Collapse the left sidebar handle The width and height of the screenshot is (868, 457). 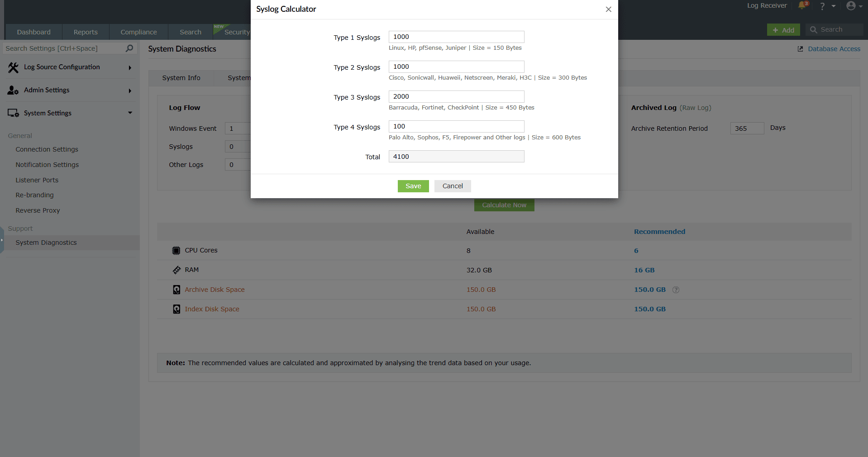coord(2,240)
